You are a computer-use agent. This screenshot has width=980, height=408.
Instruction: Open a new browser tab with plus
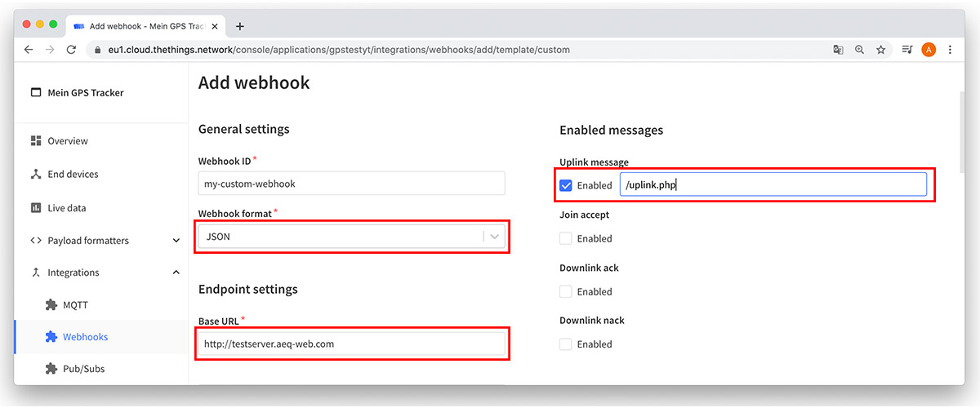tap(239, 26)
